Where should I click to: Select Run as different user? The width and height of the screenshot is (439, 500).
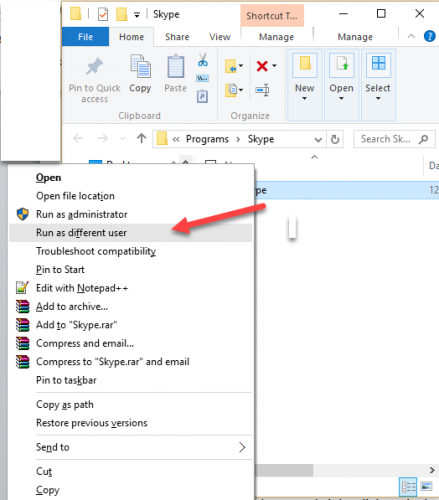[x=131, y=233]
